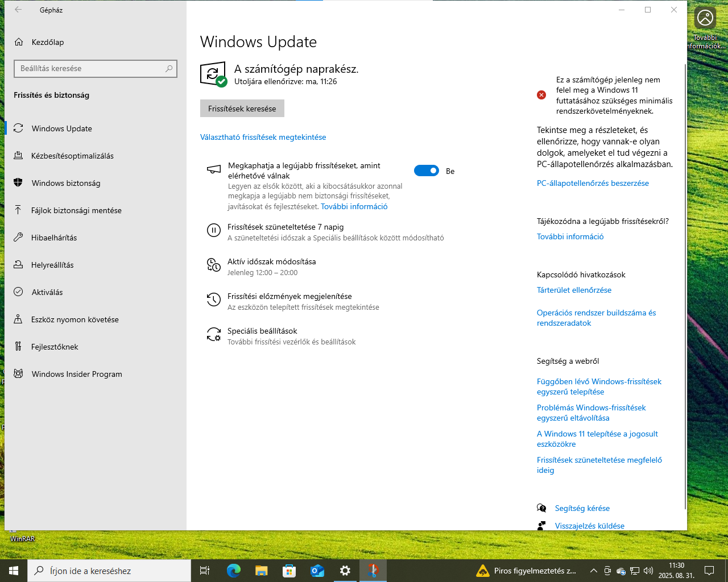Click the network tray icon
Screen dimensions: 728x582
(635, 571)
